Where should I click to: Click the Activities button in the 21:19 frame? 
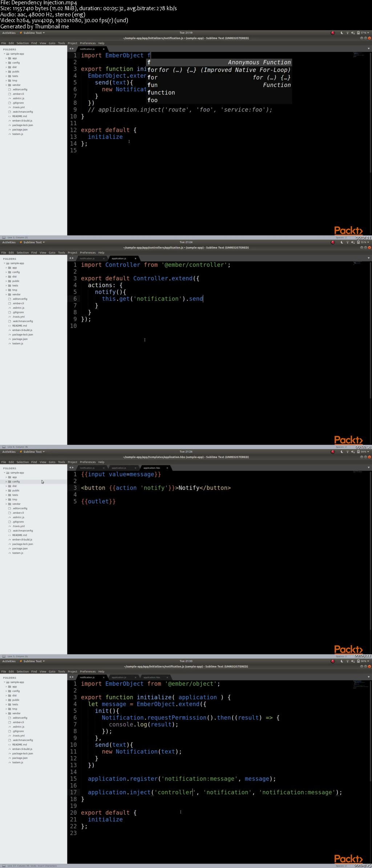click(x=9, y=33)
